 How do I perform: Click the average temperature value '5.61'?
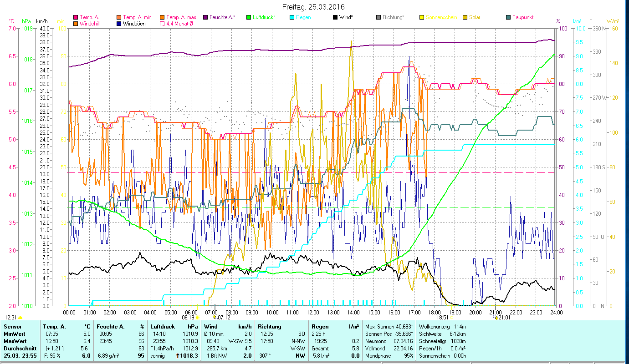[85, 349]
